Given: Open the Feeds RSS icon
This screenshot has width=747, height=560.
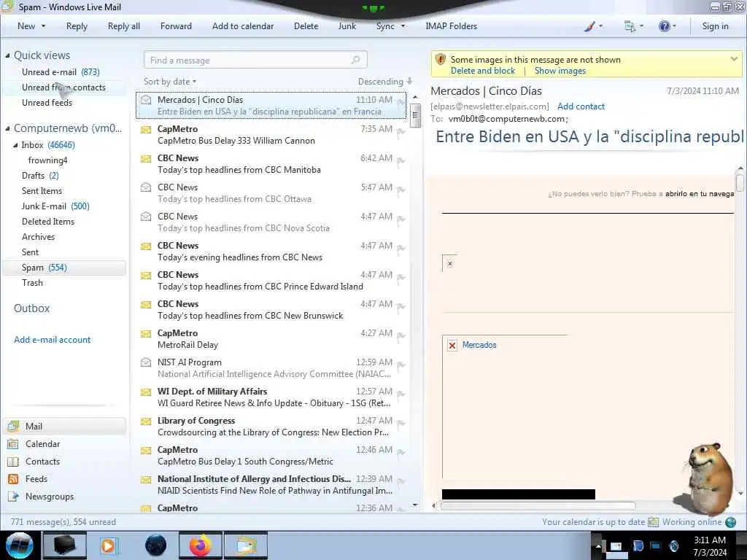Looking at the screenshot, I should point(13,479).
